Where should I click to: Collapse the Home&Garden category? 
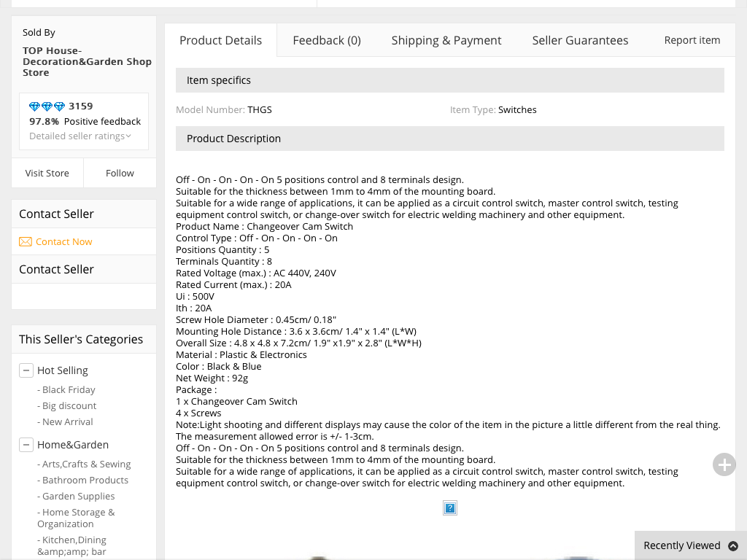[x=26, y=445]
